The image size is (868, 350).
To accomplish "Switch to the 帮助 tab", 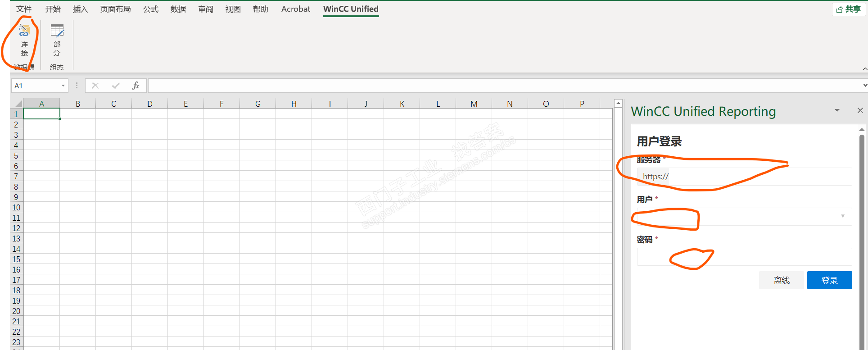I will tap(261, 9).
